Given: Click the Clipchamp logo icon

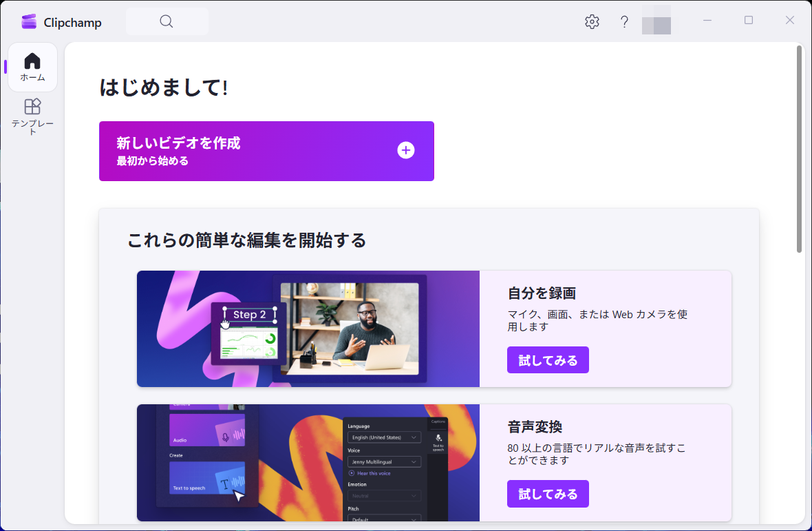Looking at the screenshot, I should pyautogui.click(x=29, y=22).
